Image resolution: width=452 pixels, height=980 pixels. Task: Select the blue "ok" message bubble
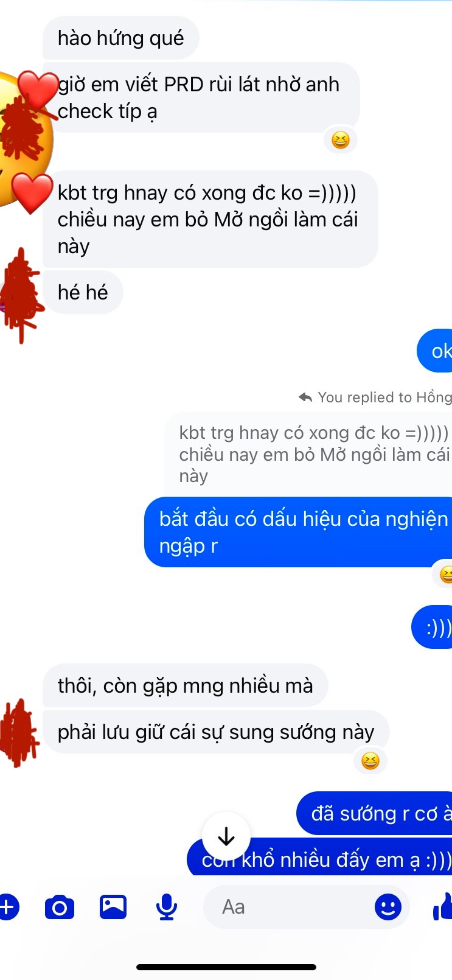436,351
